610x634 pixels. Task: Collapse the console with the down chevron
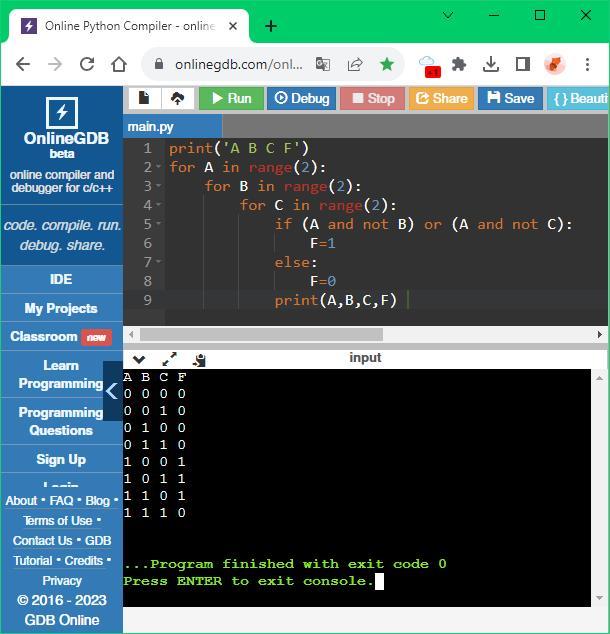(x=139, y=359)
